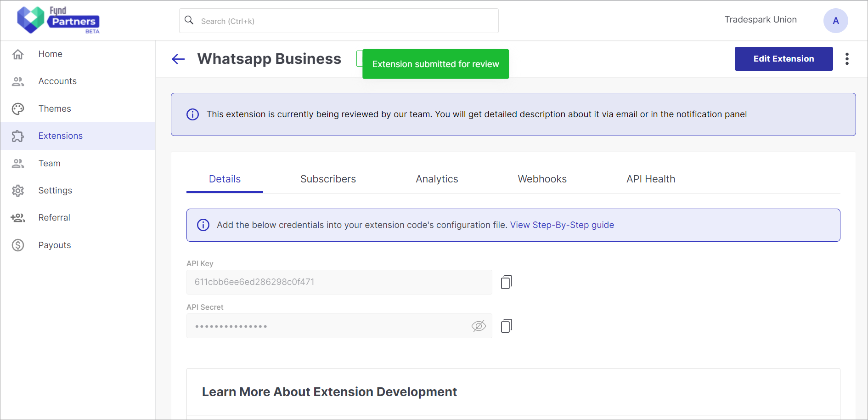
Task: Focus the Search (Ctrl+k) field
Action: coord(339,21)
